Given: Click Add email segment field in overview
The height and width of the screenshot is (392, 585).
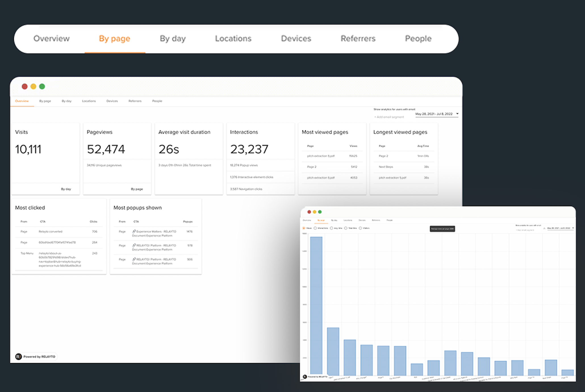Looking at the screenshot, I should [390, 117].
